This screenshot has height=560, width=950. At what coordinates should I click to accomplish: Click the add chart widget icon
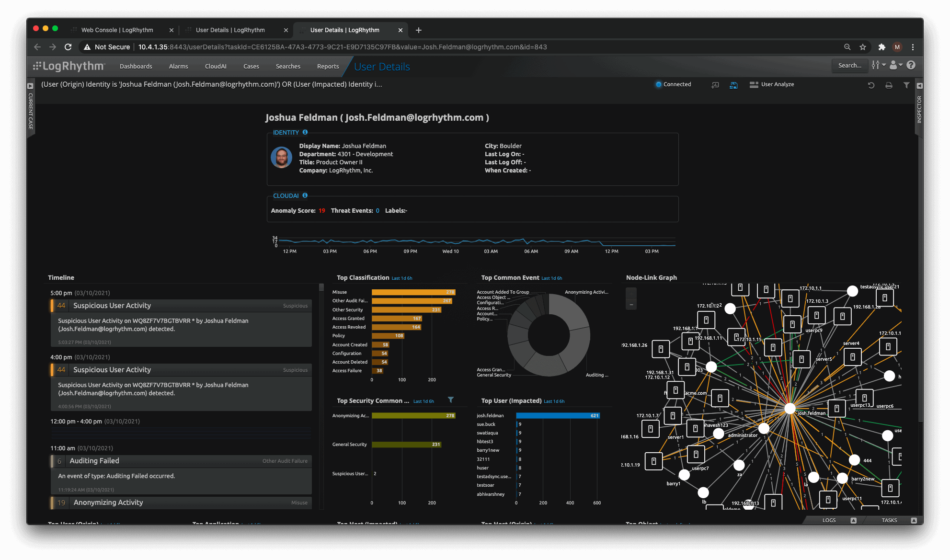coord(715,85)
